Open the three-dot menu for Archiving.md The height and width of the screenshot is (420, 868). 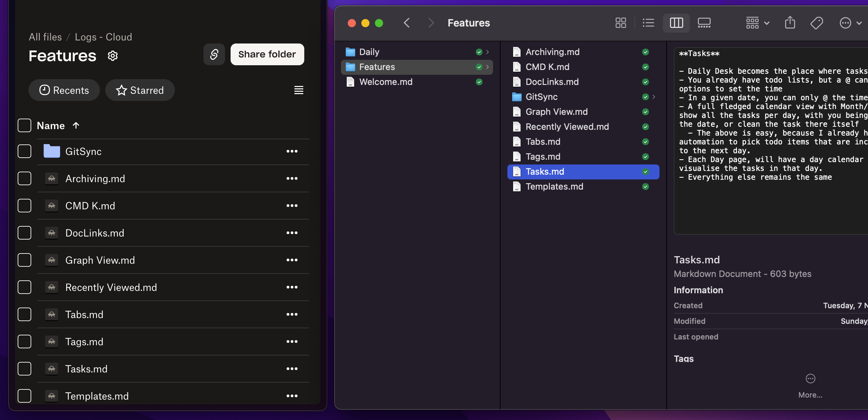292,178
